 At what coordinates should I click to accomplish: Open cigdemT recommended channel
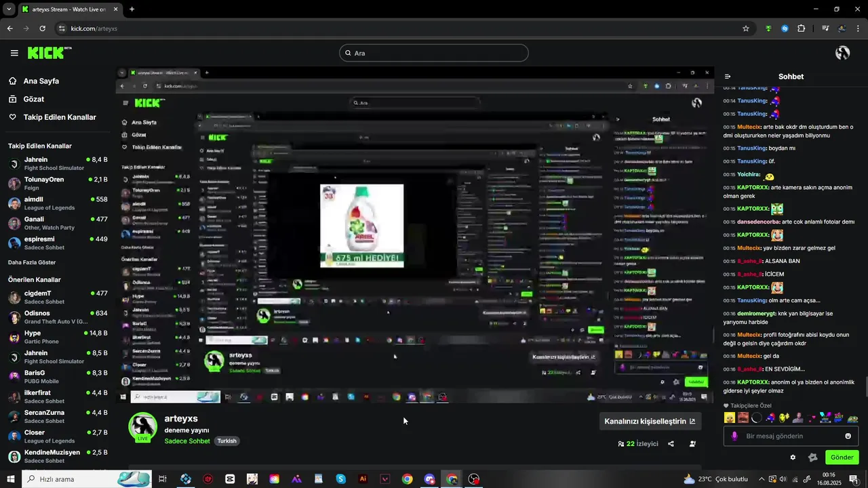58,298
